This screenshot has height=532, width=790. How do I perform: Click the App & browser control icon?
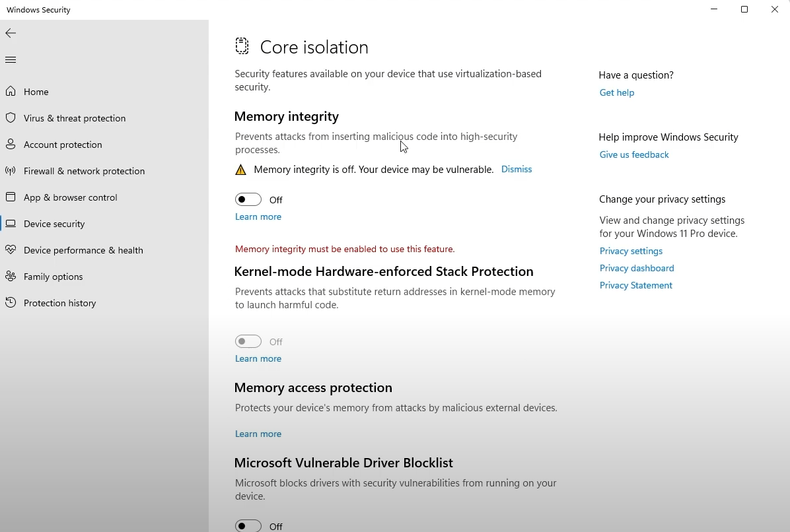click(x=11, y=197)
